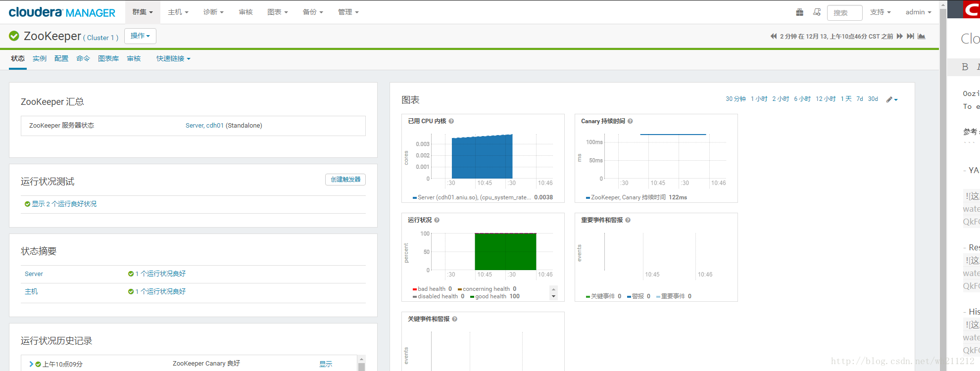Set chart range to 1 天
The height and width of the screenshot is (371, 980).
pos(846,99)
